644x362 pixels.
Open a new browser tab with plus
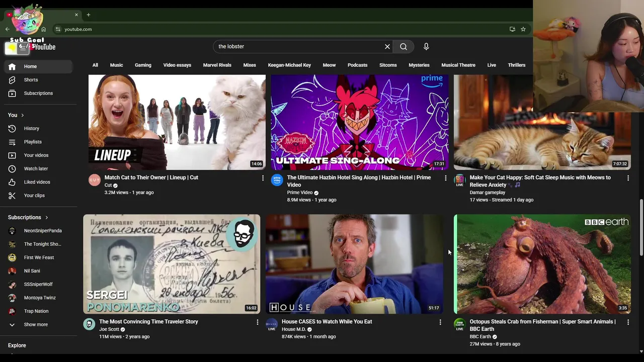coord(88,15)
